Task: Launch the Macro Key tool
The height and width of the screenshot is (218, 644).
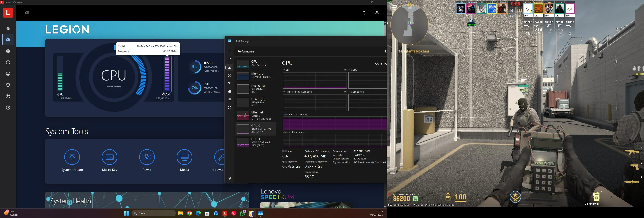Action: pyautogui.click(x=110, y=157)
